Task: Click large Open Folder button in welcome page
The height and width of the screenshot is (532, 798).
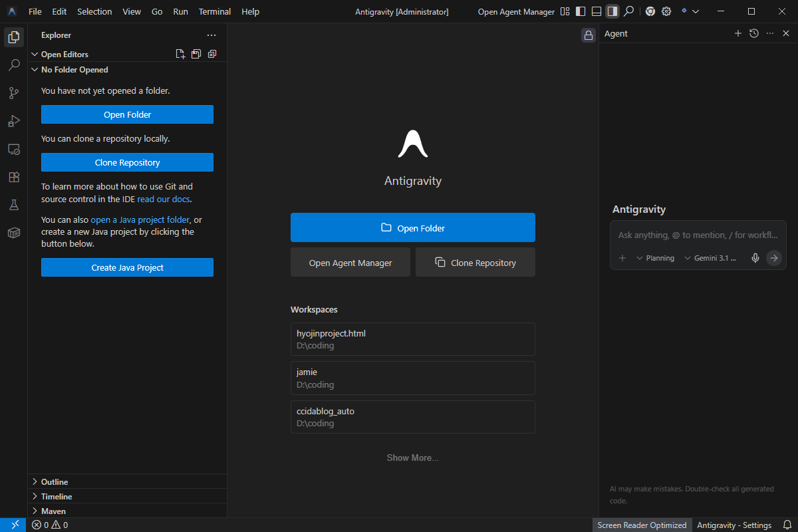Action: coord(413,227)
